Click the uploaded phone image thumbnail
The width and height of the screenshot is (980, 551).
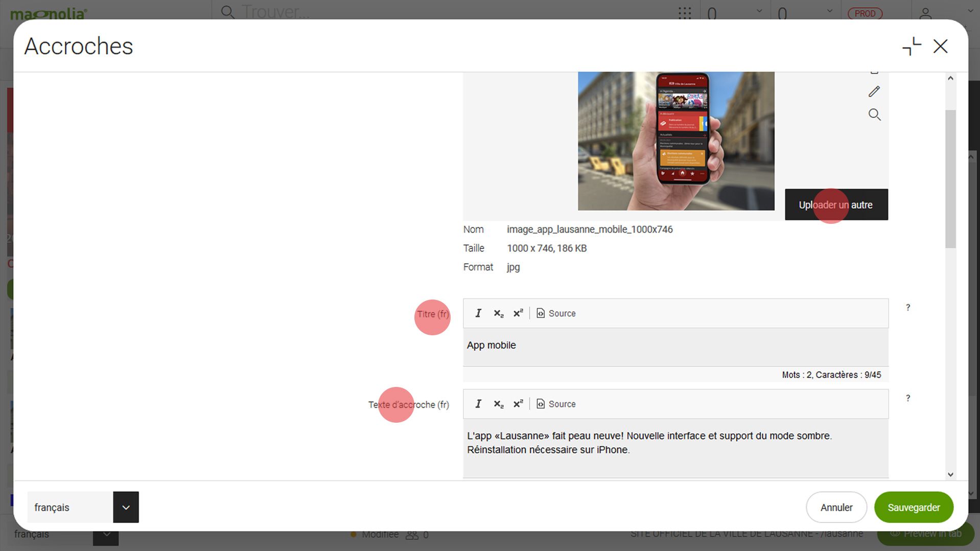(x=676, y=141)
